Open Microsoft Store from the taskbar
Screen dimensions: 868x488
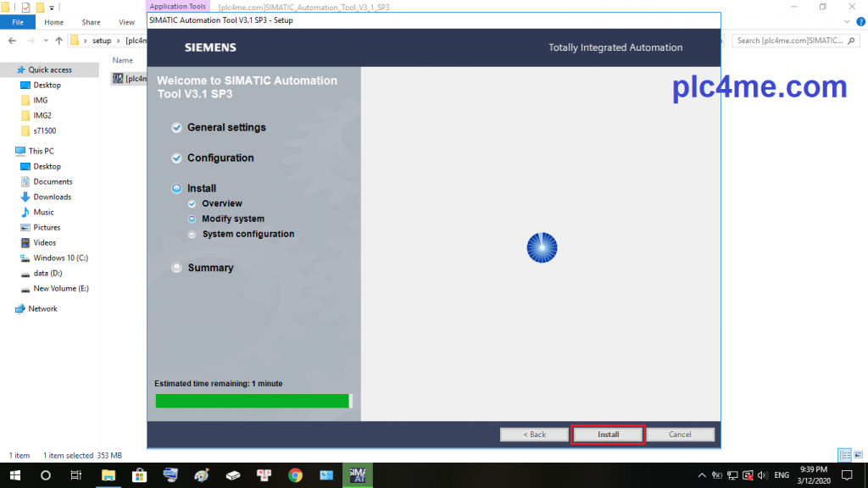click(x=139, y=475)
